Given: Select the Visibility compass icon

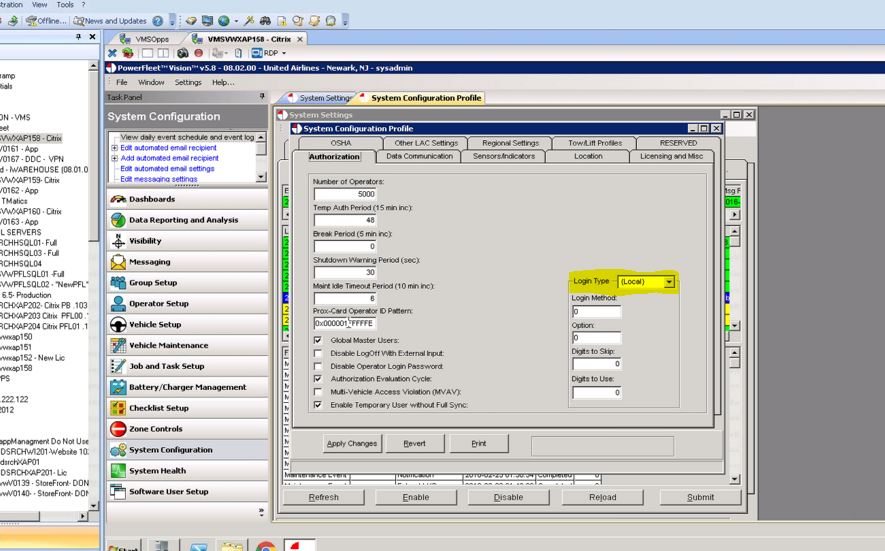Looking at the screenshot, I should tap(118, 241).
